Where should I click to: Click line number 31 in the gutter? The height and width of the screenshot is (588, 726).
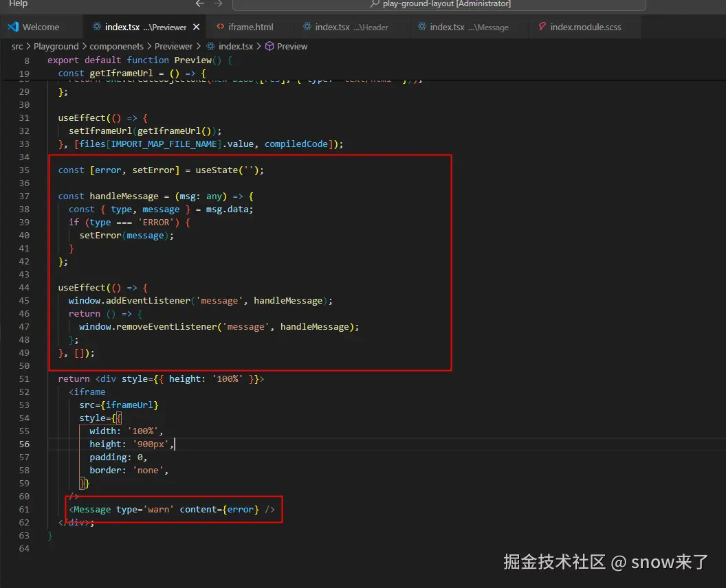click(x=24, y=118)
